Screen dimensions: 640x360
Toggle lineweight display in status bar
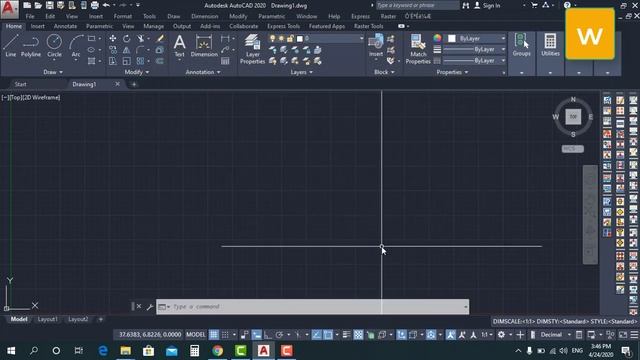[x=347, y=335]
